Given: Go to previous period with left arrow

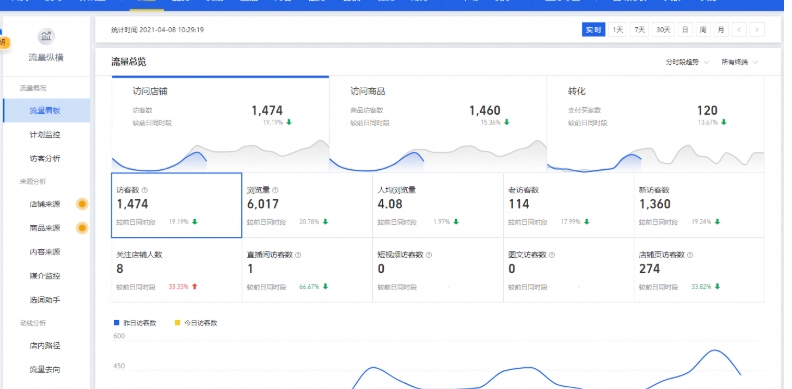Looking at the screenshot, I should pos(739,30).
